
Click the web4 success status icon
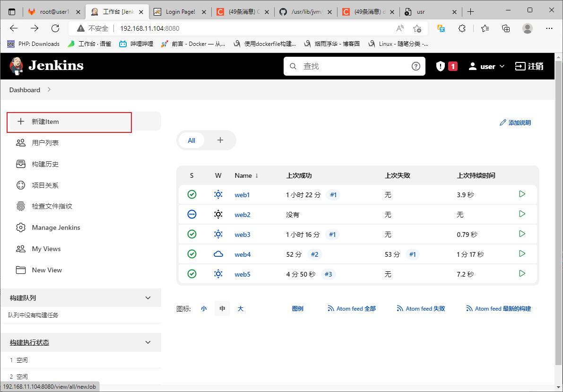point(192,254)
